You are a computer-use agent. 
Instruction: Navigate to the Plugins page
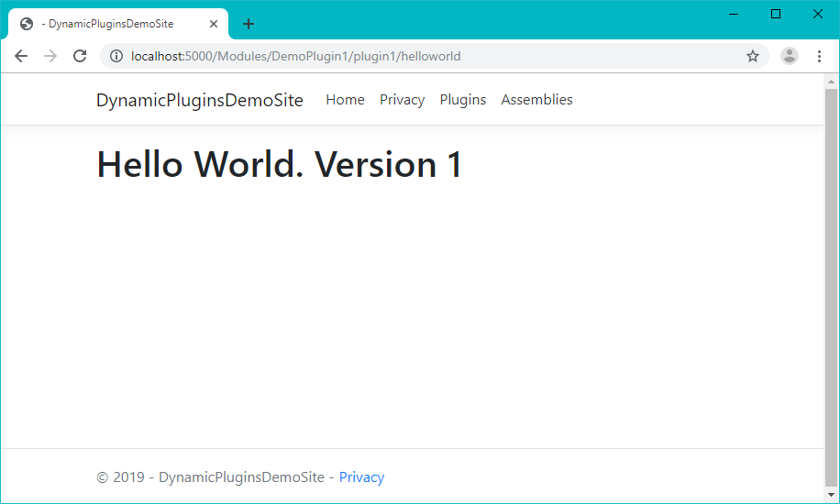(462, 100)
